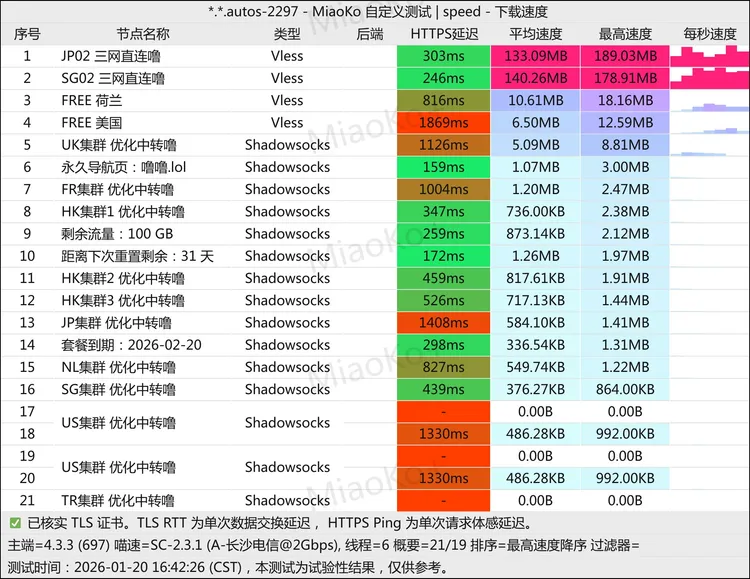750x579 pixels.
Task: Click the 平均速度 column header
Action: (x=537, y=34)
